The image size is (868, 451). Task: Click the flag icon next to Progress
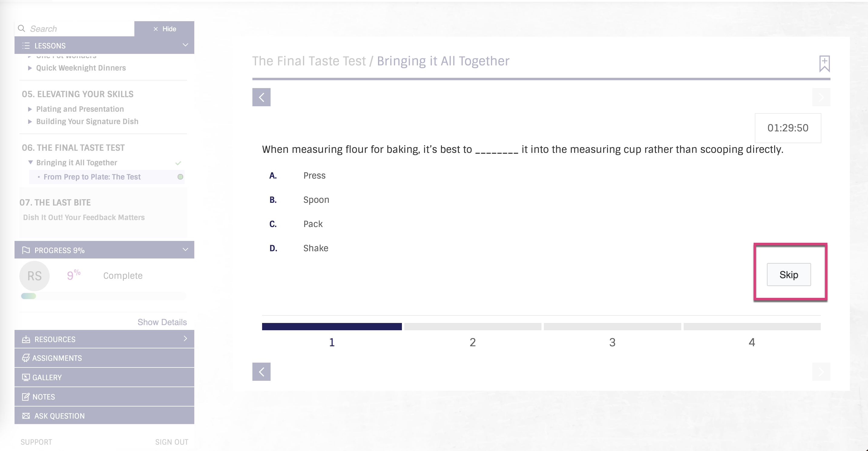tap(26, 250)
